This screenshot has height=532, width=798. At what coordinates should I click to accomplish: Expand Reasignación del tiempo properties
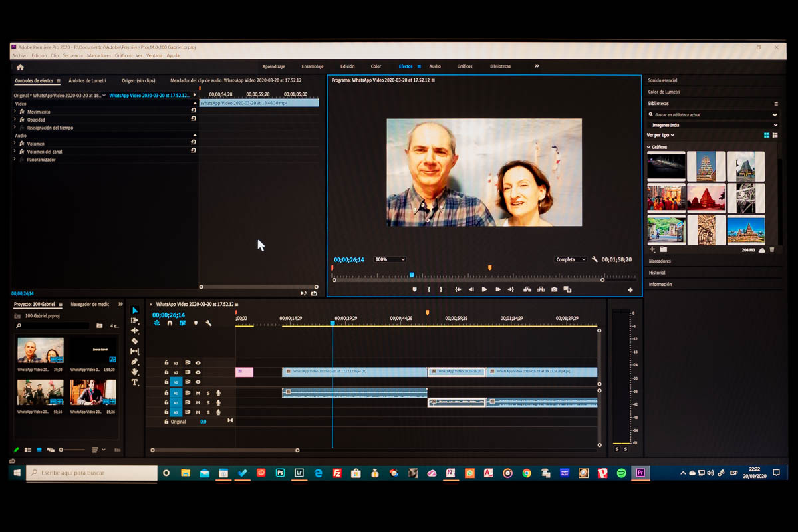click(15, 128)
